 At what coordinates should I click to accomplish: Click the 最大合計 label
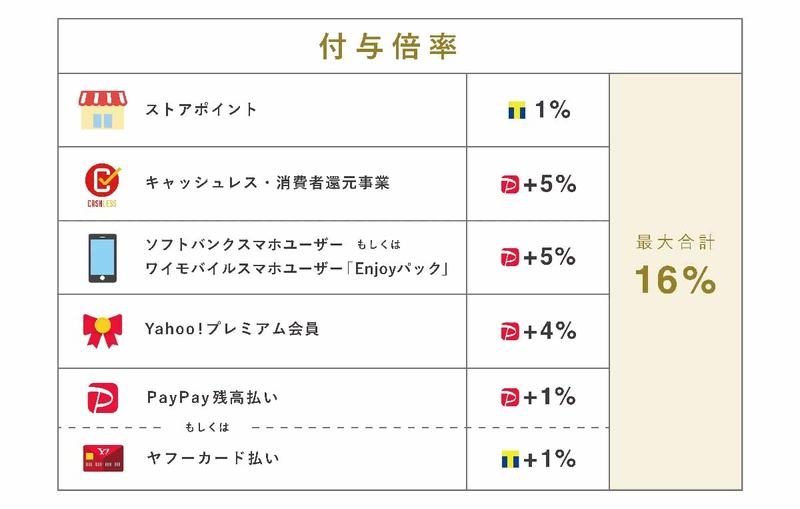[x=675, y=242]
